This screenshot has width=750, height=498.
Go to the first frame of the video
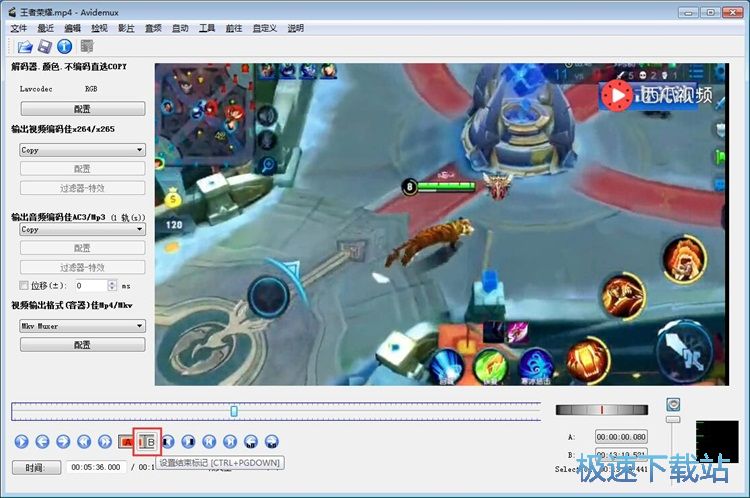(209, 441)
